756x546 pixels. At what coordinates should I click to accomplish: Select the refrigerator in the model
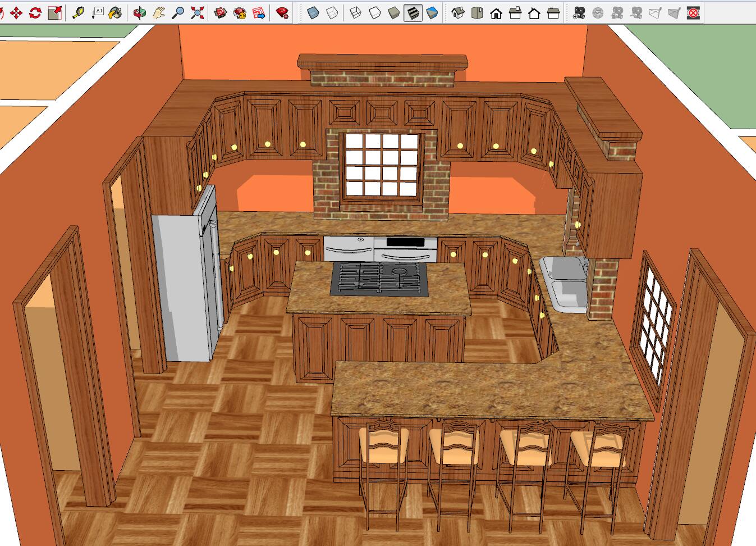pyautogui.click(x=188, y=275)
